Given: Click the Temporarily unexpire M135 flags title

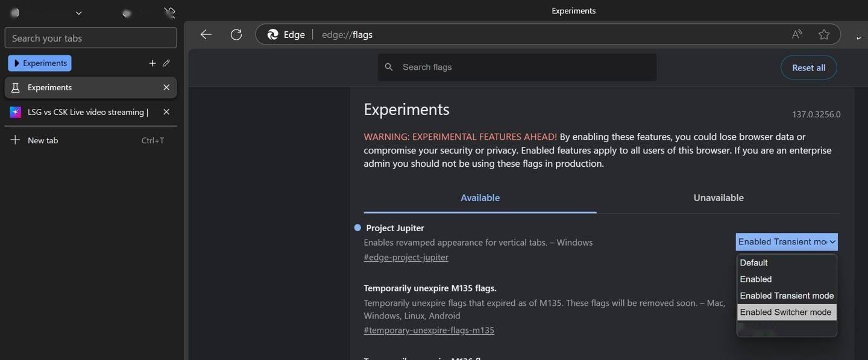Looking at the screenshot, I should (430, 288).
